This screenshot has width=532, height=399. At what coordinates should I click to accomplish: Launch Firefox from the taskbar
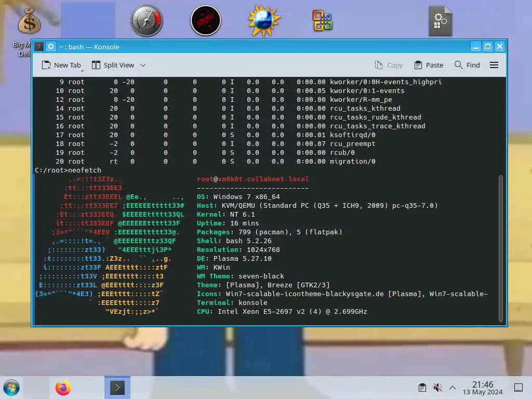coord(63,388)
